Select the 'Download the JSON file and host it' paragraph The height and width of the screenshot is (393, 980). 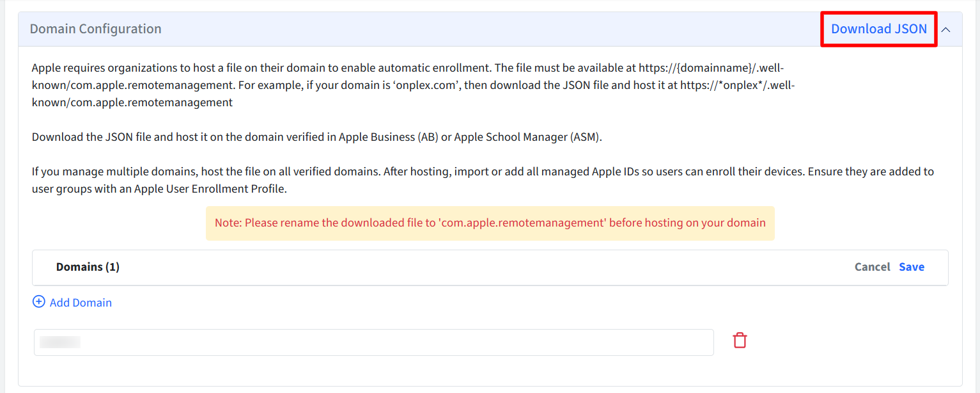[317, 137]
